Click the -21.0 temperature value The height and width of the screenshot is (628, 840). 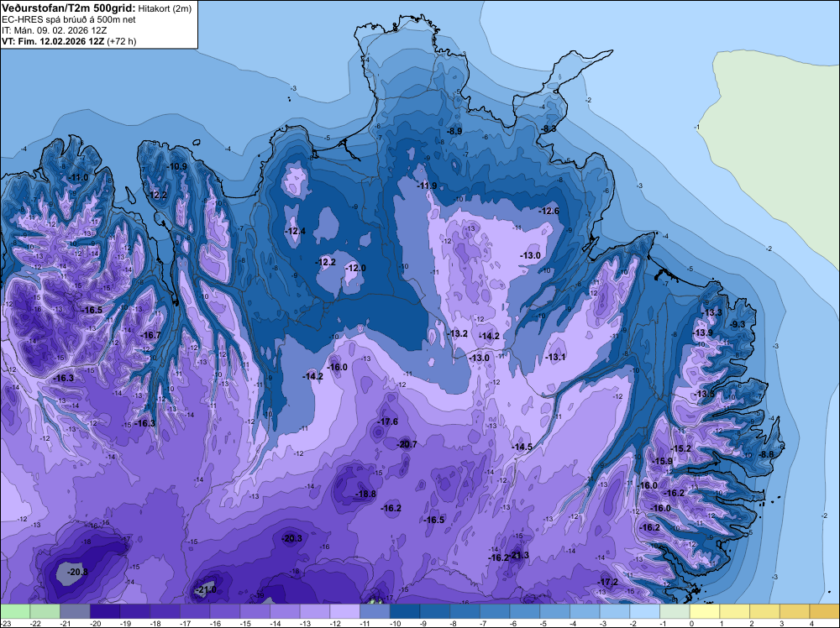click(206, 589)
